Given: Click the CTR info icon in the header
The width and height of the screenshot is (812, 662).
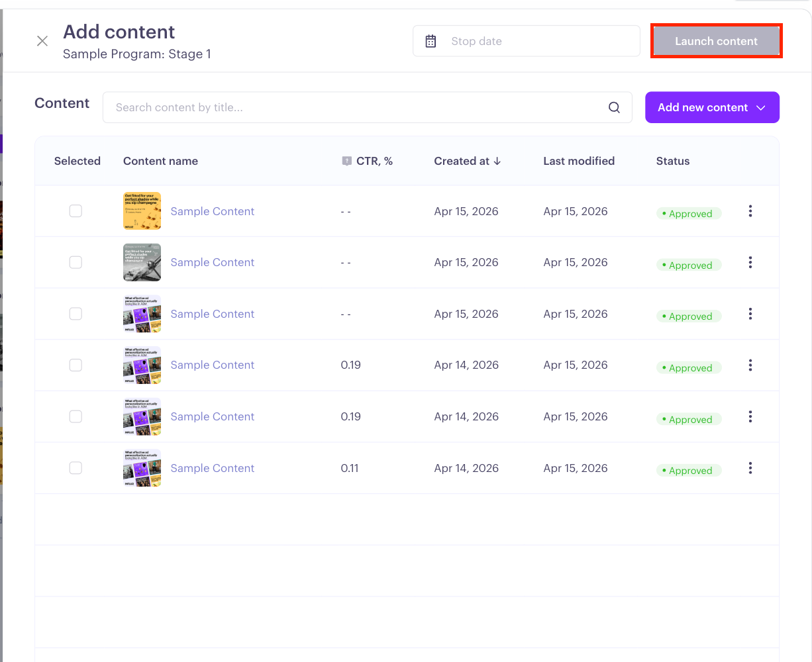Looking at the screenshot, I should tap(346, 161).
